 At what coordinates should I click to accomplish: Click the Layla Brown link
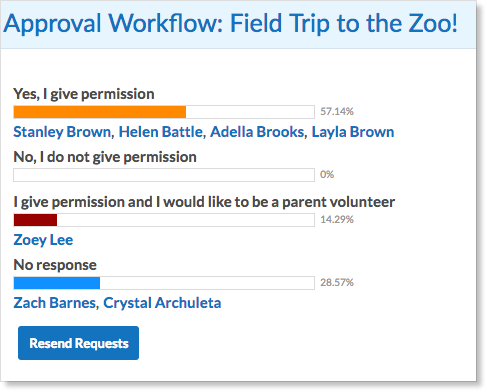coord(353,132)
